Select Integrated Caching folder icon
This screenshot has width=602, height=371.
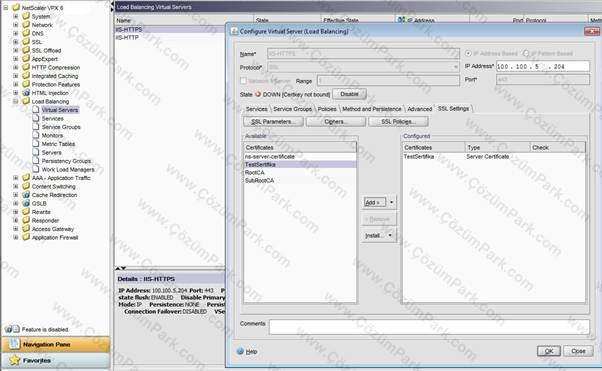click(x=26, y=76)
